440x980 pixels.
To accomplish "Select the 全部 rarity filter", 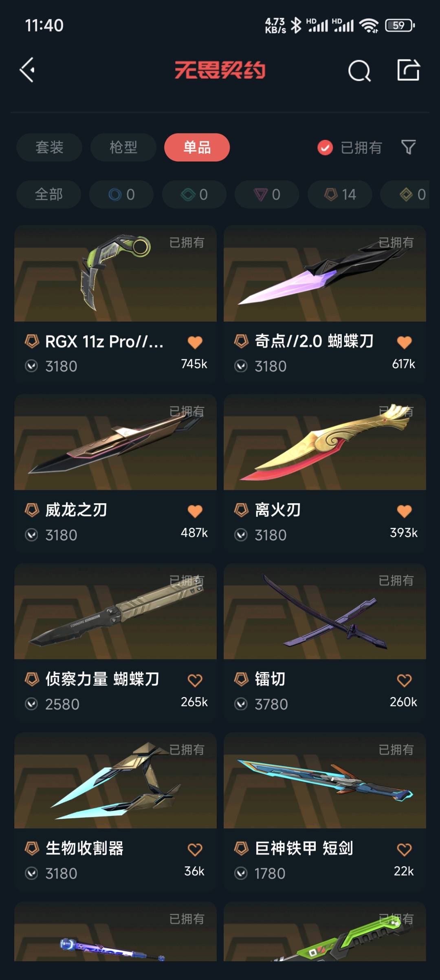I will (x=49, y=195).
